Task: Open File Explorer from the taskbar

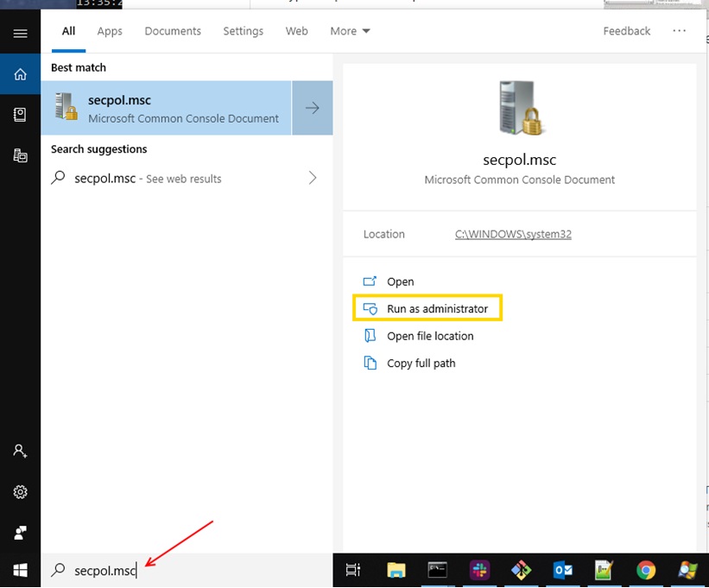Action: coord(396,570)
